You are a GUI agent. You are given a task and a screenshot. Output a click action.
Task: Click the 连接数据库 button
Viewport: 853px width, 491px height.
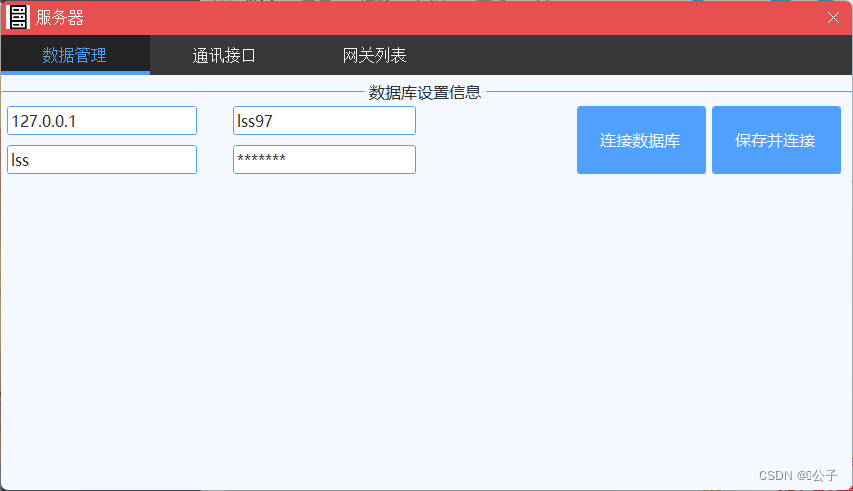[x=641, y=140]
